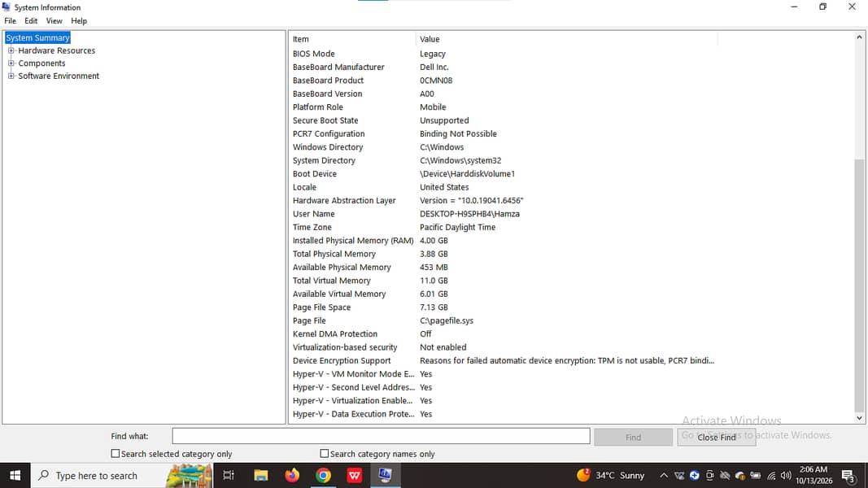Click the blue circular plus tray icon

(x=694, y=475)
